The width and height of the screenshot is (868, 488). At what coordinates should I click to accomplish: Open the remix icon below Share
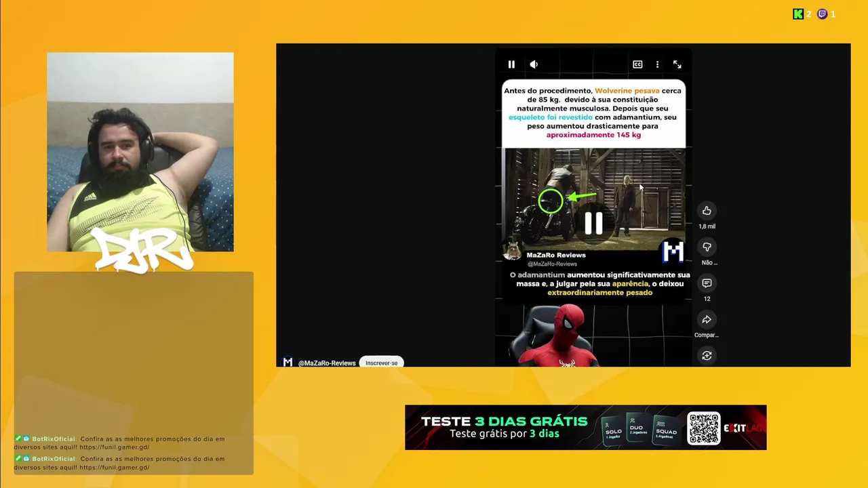point(707,356)
